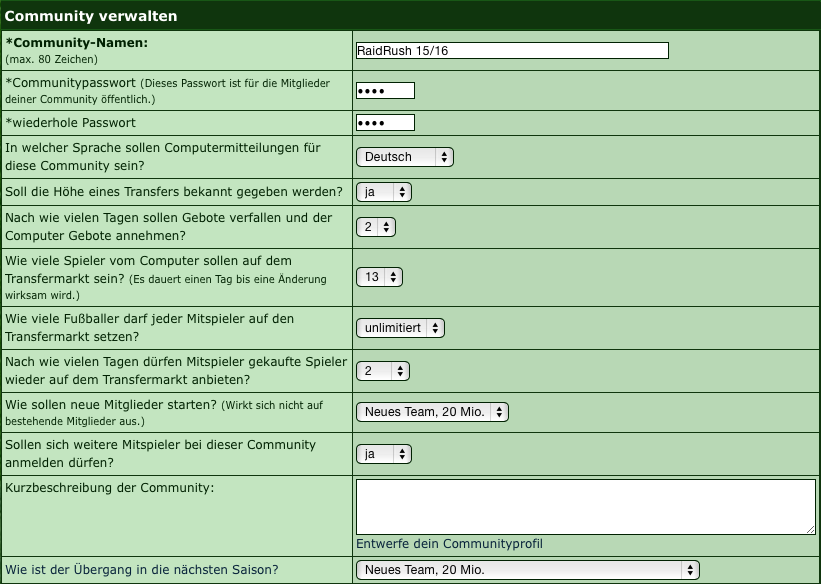Open the 'unlimitiert' footballer limit dropdown

401,328
